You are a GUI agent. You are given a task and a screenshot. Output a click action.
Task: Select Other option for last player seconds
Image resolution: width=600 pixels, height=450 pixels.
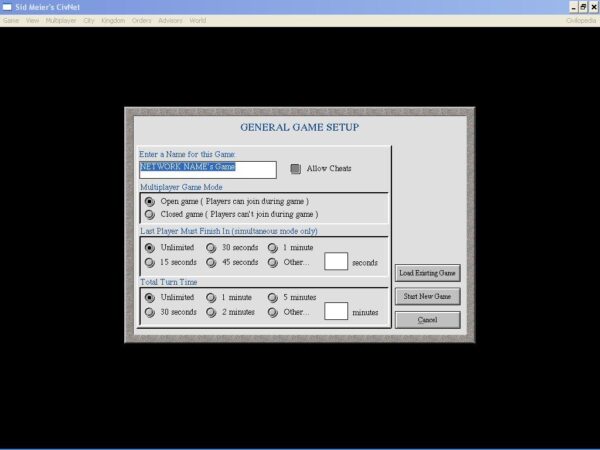click(272, 262)
